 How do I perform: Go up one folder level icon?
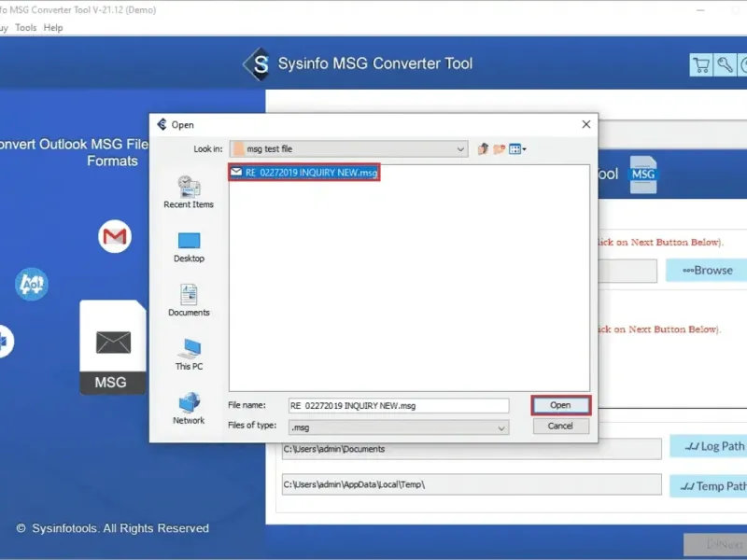[483, 149]
